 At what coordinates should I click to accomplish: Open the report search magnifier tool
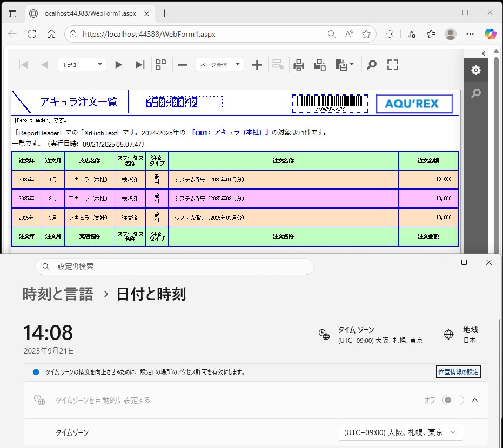pos(372,65)
